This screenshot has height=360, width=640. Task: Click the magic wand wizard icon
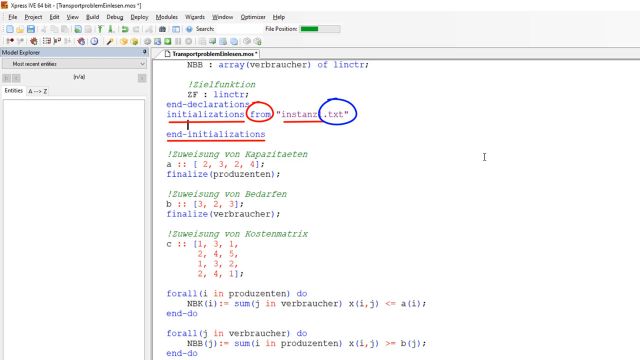tap(110, 41)
